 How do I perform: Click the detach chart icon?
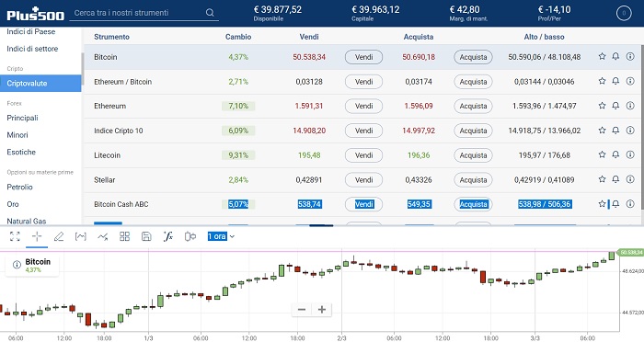[x=190, y=236]
